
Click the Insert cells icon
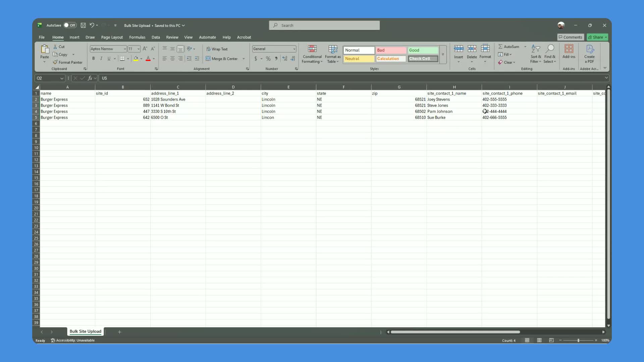pyautogui.click(x=459, y=49)
